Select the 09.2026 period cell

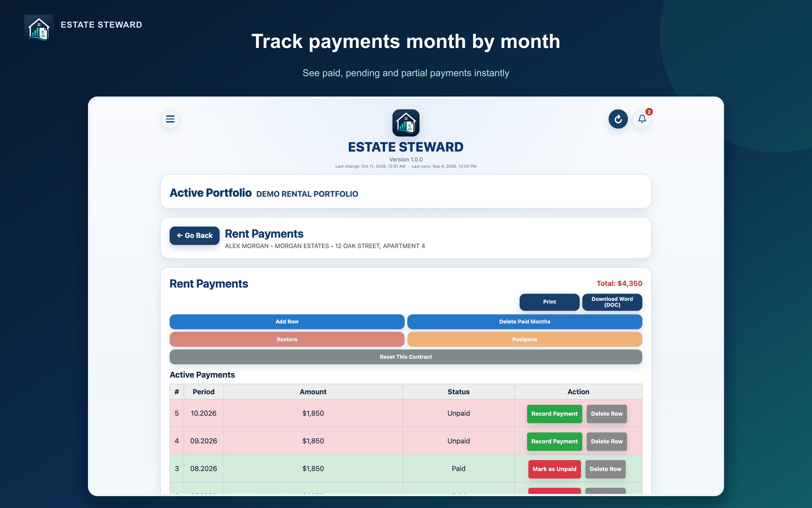(203, 441)
